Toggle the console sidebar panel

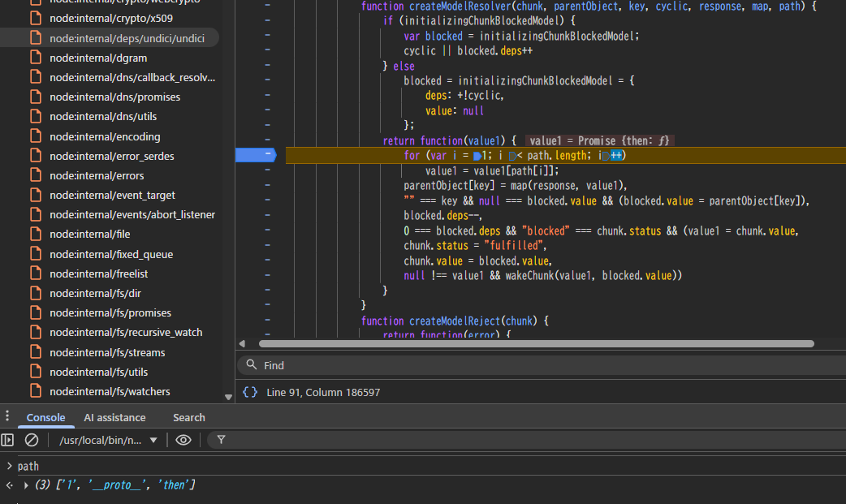coord(7,440)
